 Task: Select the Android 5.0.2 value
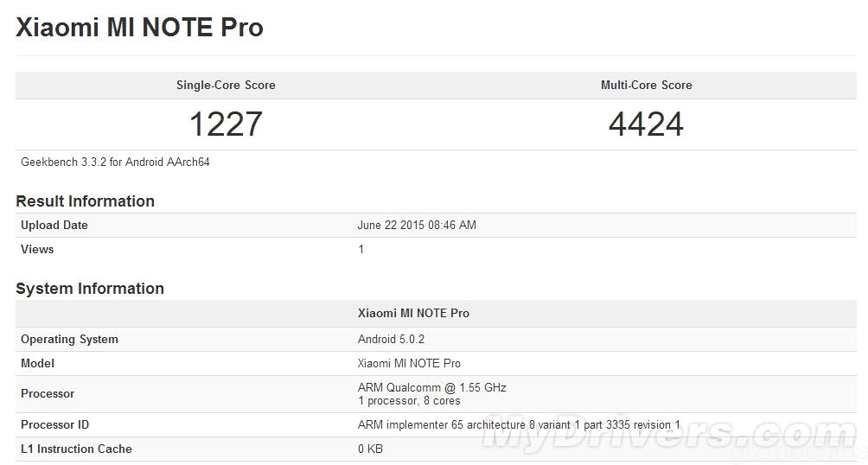coord(391,339)
